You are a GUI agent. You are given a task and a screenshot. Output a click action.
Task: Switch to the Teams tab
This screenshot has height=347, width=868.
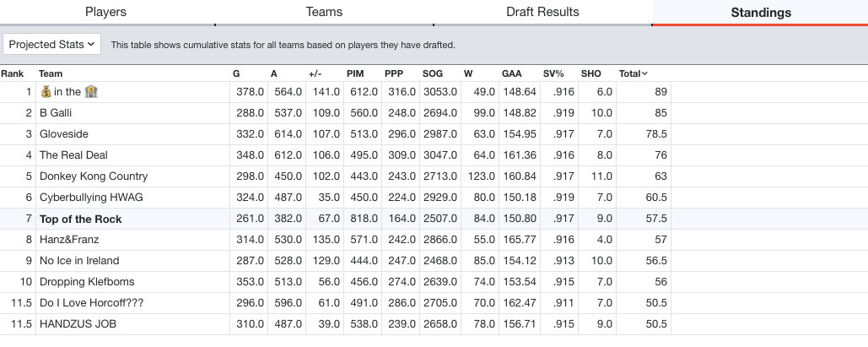click(x=324, y=12)
